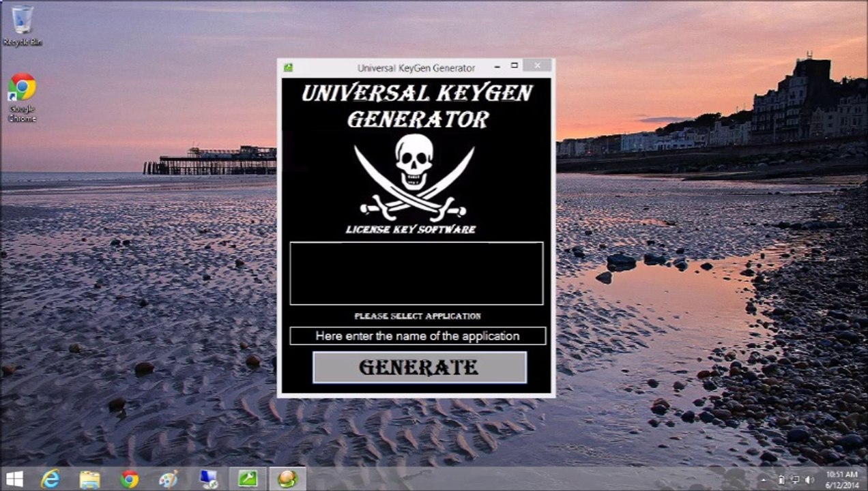This screenshot has width=868, height=491.
Task: Expand the hidden system tray icons arrow
Action: click(x=764, y=479)
